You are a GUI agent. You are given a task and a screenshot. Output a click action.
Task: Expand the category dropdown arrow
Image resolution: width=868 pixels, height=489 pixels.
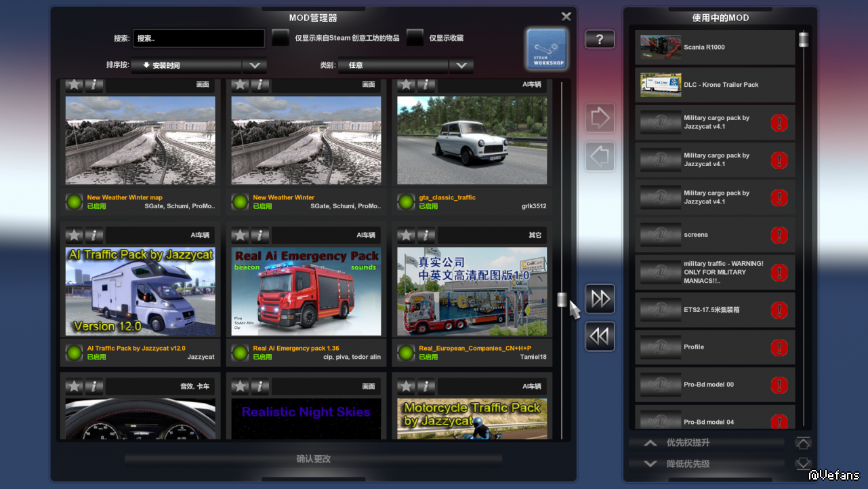click(x=461, y=66)
